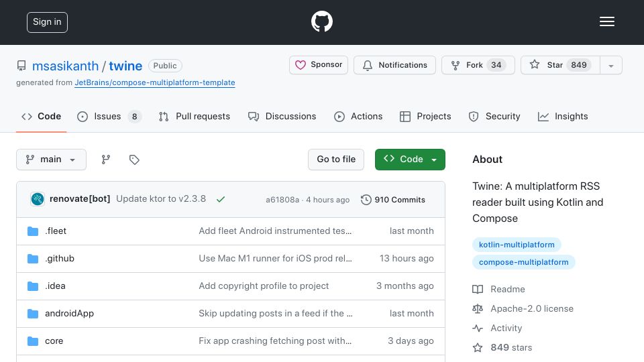Click the Fork count 34
Screen dimensions: 644x362
point(496,65)
